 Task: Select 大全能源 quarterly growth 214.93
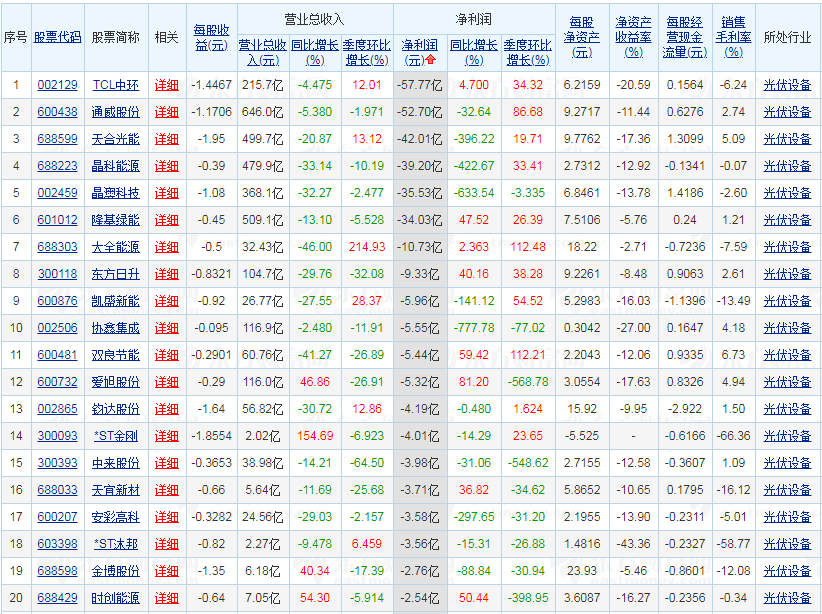point(367,247)
